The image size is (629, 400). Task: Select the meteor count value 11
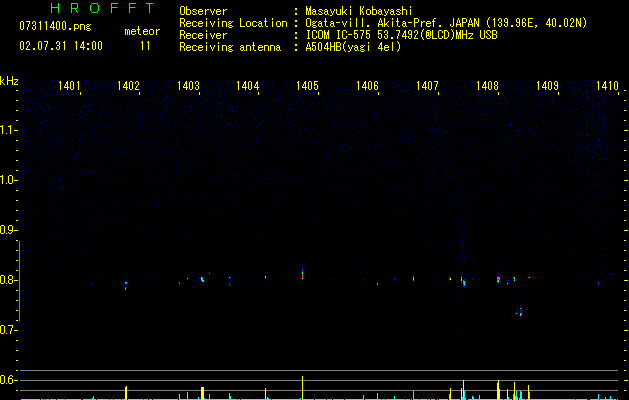pos(145,46)
